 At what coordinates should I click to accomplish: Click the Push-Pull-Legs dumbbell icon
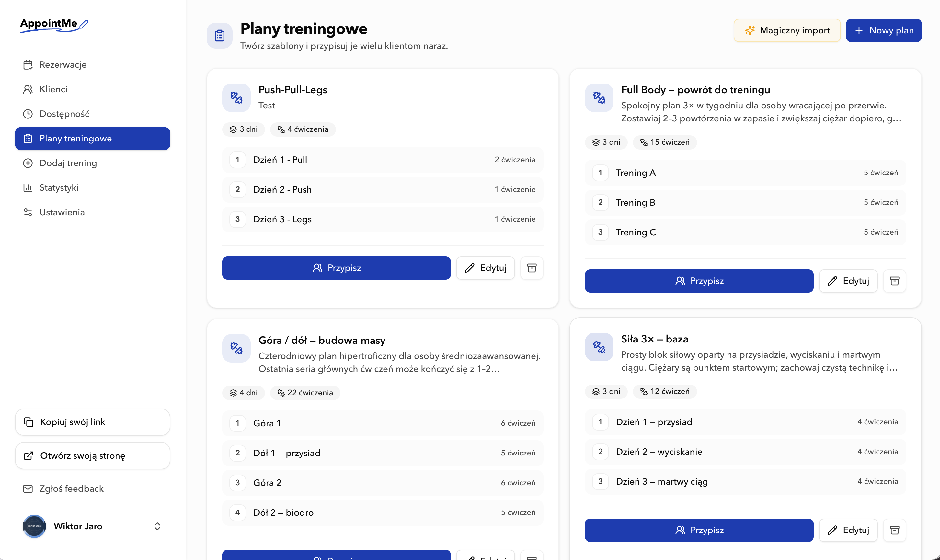point(236,98)
